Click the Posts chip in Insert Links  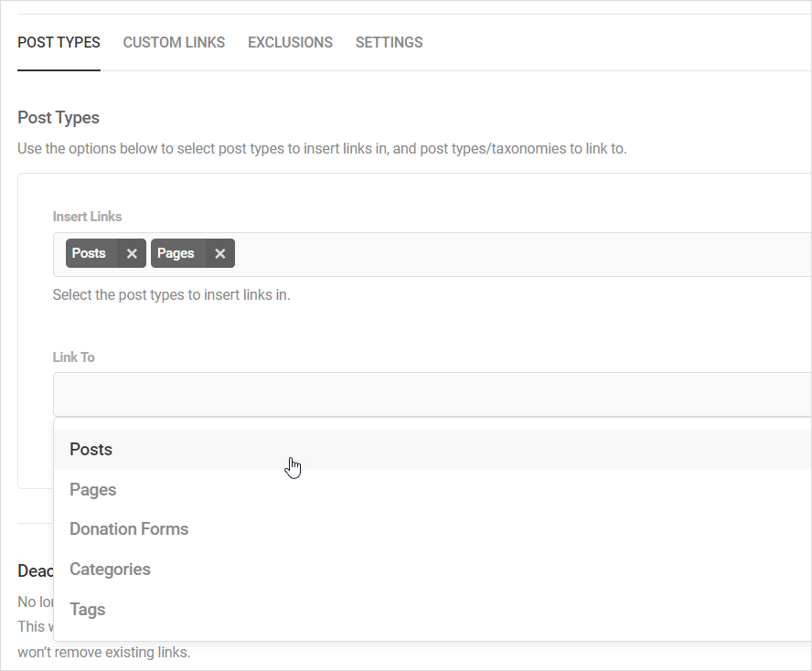coord(89,253)
